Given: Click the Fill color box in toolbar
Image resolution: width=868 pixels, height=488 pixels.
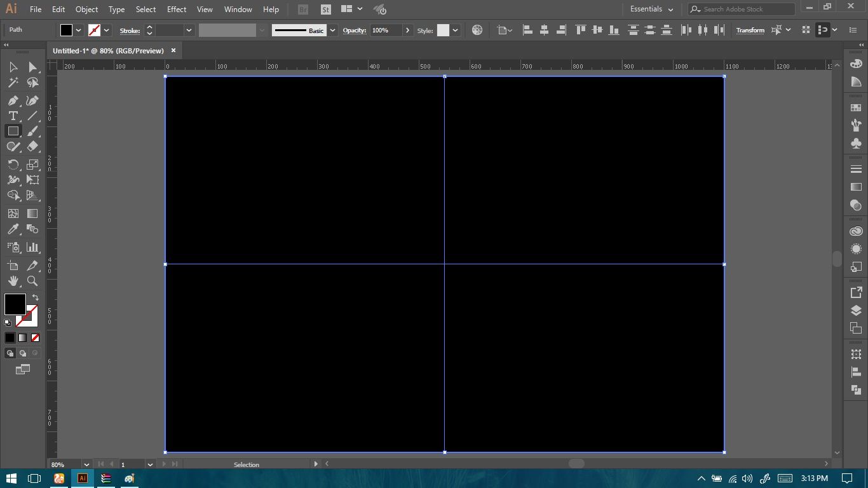Looking at the screenshot, I should point(15,304).
